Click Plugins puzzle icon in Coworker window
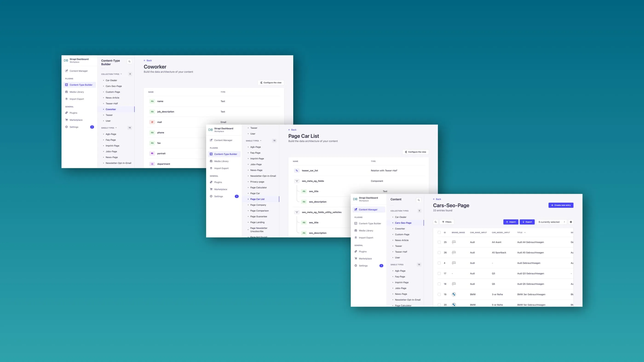This screenshot has height=362, width=644. 66,113
